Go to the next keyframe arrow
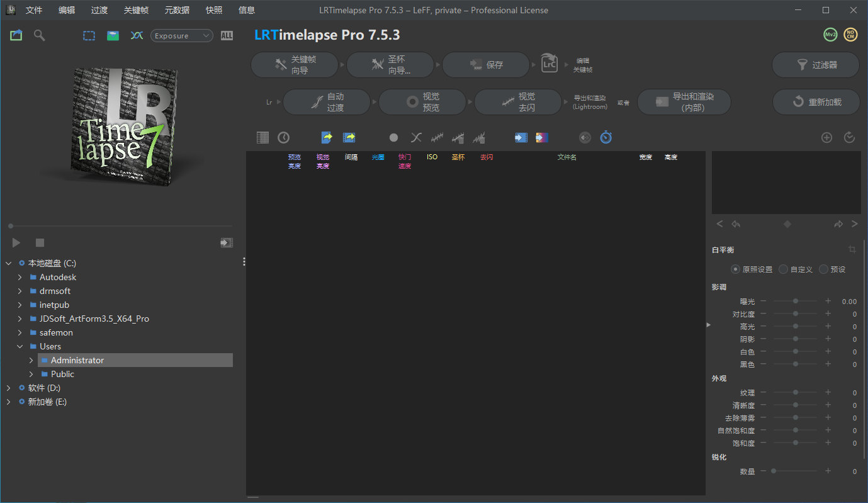 (x=855, y=224)
